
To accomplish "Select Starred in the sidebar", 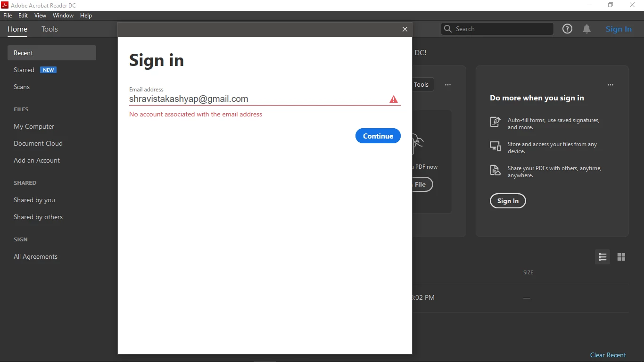I will 24,70.
